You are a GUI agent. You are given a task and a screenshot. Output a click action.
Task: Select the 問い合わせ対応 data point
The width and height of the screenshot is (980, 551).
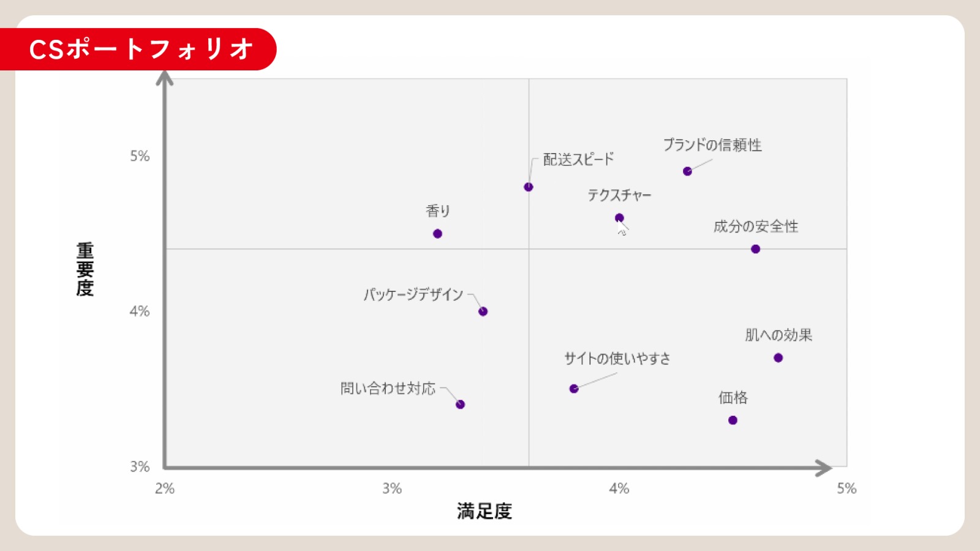coord(460,405)
